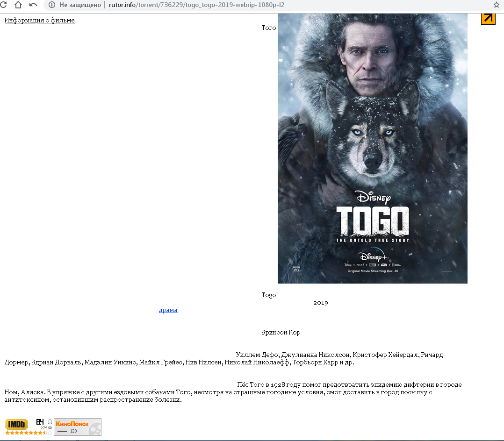The height and width of the screenshot is (441, 504).
Task: Select the year '2019' text
Action: pos(320,303)
